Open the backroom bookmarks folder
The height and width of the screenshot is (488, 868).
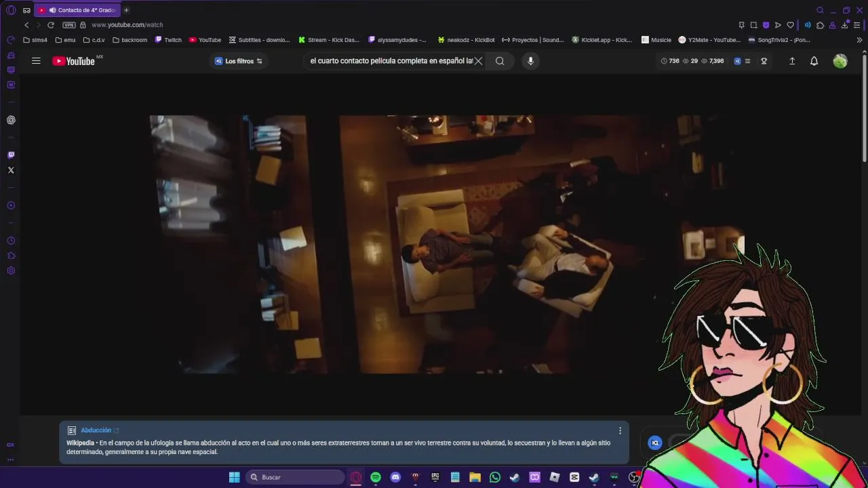tap(130, 40)
